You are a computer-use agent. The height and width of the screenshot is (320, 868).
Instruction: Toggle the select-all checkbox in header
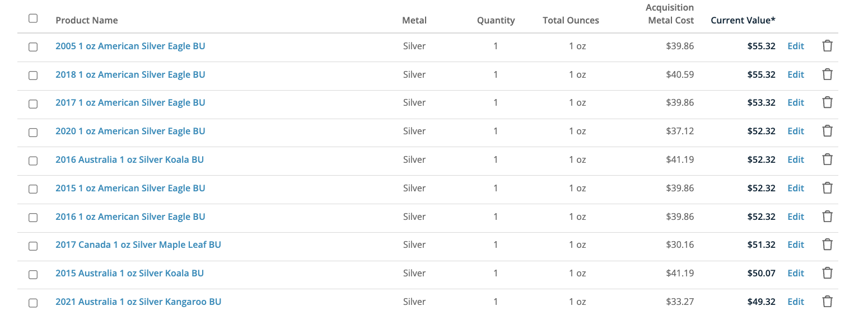click(33, 18)
